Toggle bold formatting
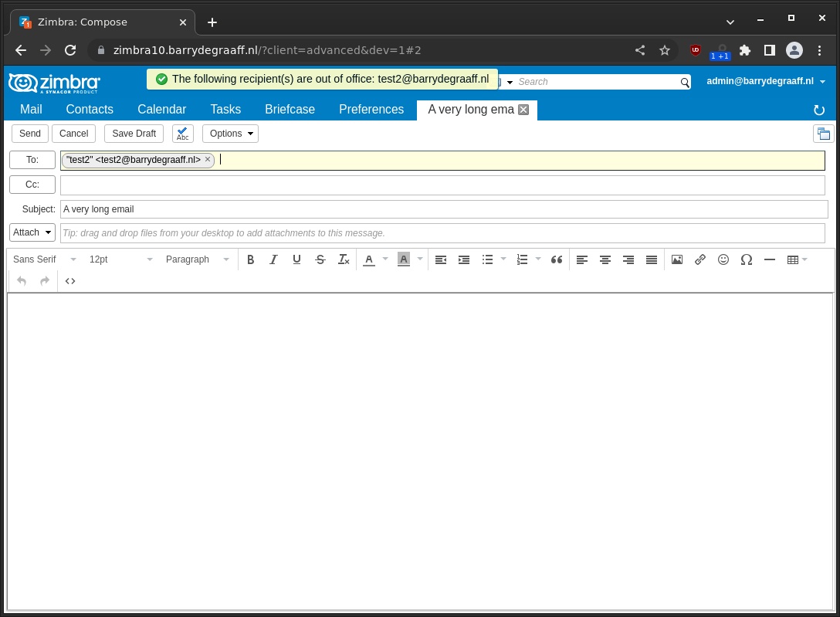Image resolution: width=840 pixels, height=617 pixels. click(x=250, y=259)
